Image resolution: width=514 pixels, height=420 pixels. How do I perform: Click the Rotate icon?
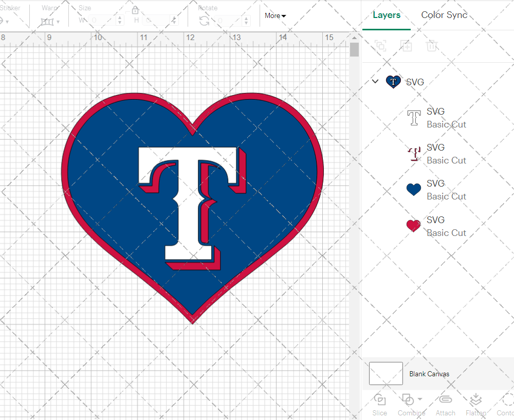[x=205, y=21]
